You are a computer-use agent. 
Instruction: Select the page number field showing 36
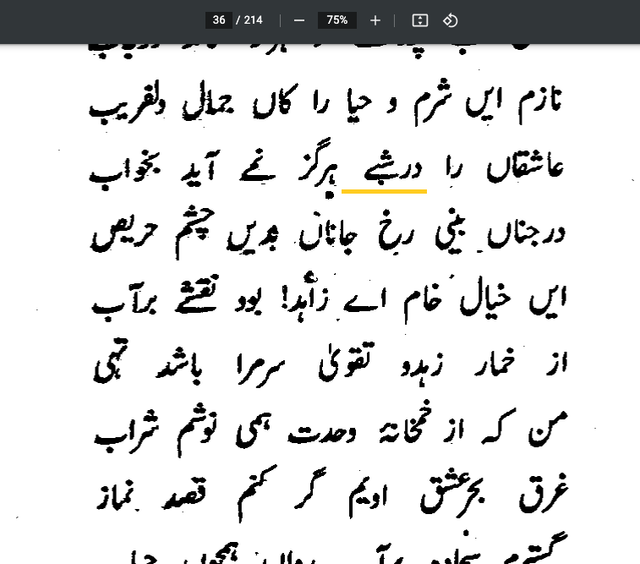click(x=219, y=20)
